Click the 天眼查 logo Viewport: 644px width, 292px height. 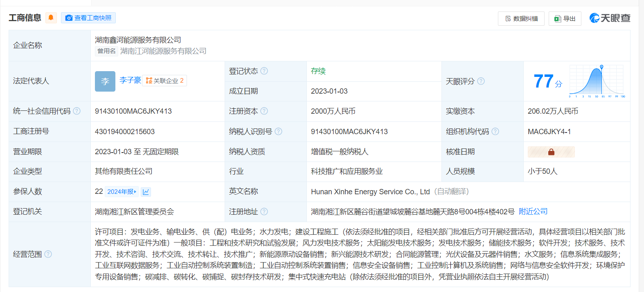(610, 18)
